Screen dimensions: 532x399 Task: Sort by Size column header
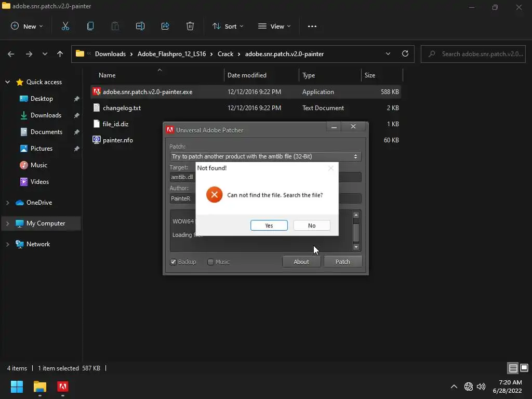point(370,75)
